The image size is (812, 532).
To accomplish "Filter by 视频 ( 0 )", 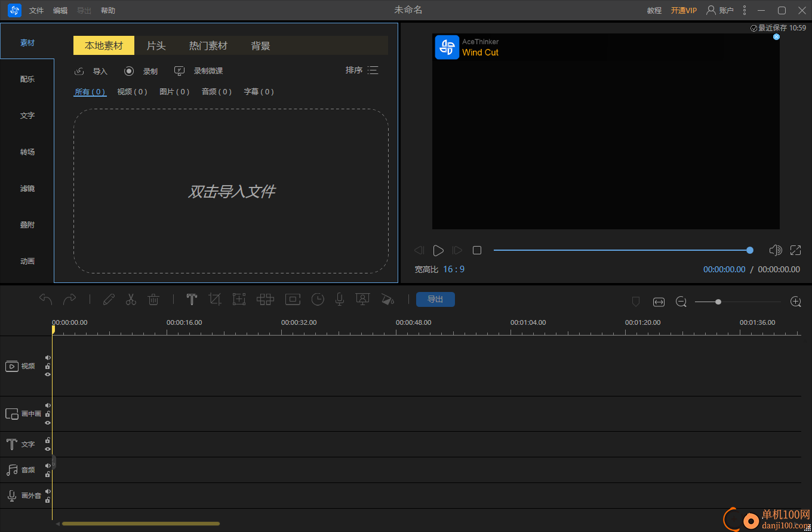I will click(132, 92).
